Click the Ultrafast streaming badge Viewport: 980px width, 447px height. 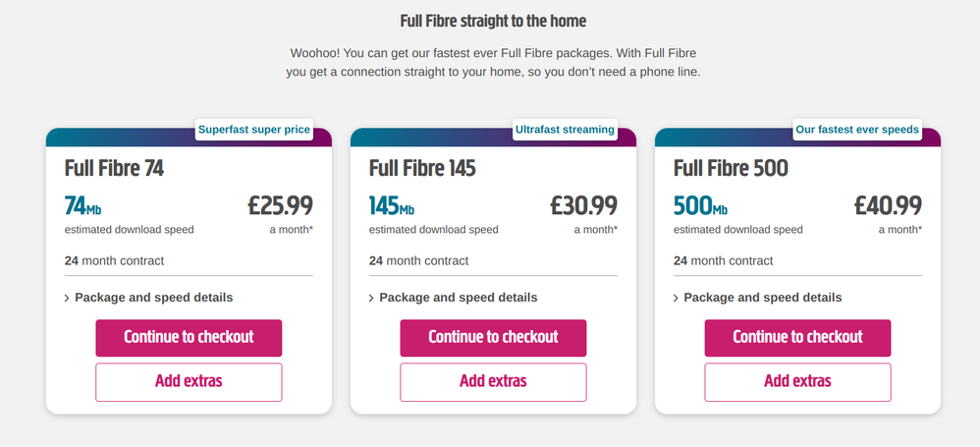coord(565,130)
